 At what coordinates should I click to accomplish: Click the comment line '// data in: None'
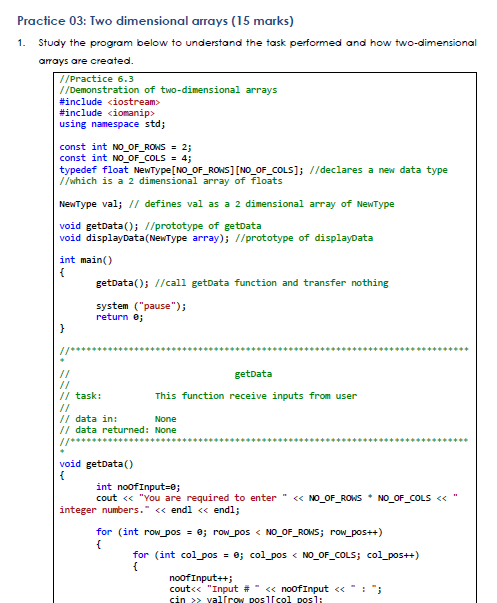click(x=118, y=419)
